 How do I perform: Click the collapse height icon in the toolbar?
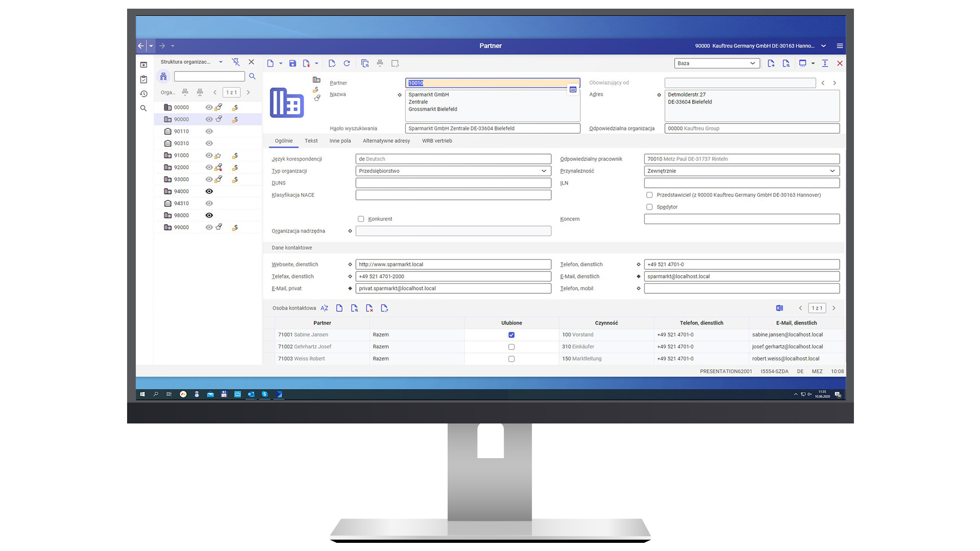(x=825, y=63)
